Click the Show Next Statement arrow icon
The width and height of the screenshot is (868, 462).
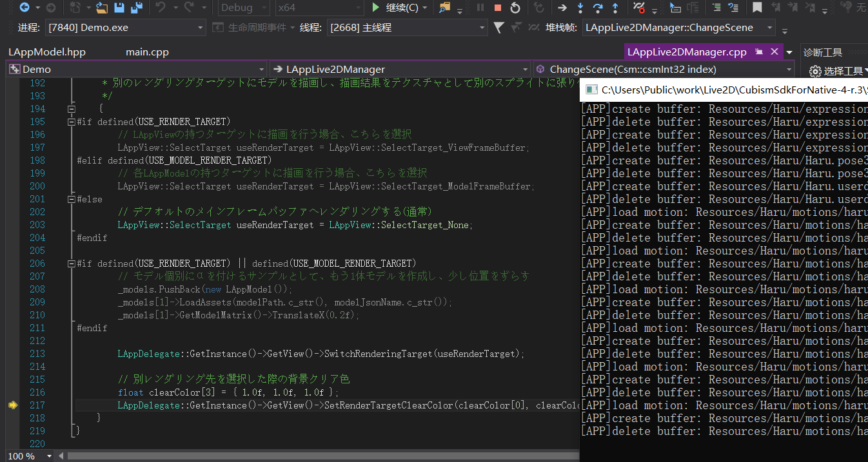point(562,8)
